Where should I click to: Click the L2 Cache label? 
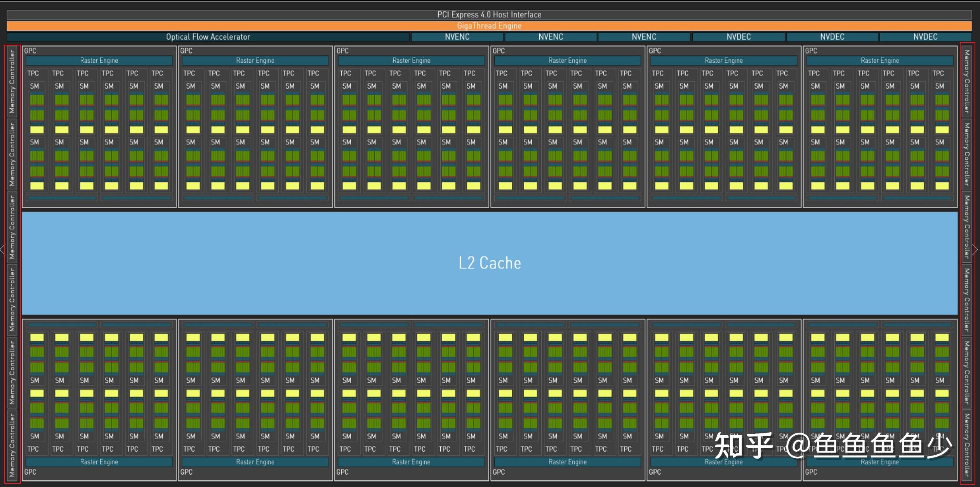(x=490, y=263)
